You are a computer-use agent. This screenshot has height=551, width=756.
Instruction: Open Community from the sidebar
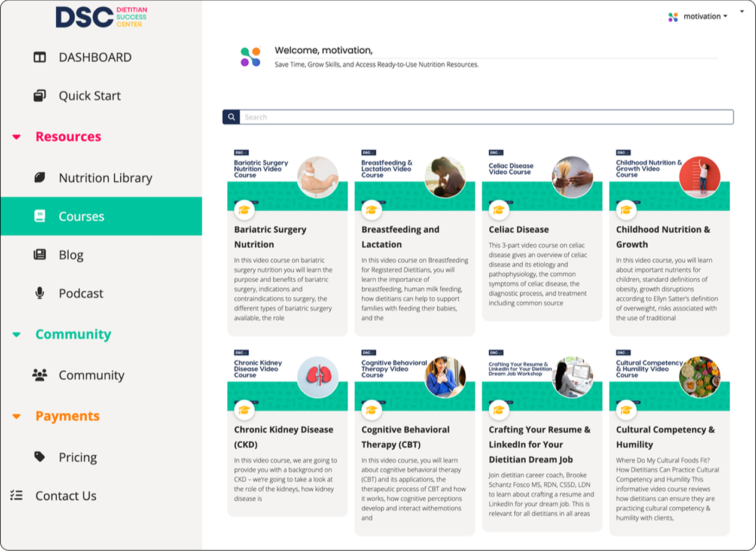pyautogui.click(x=92, y=375)
